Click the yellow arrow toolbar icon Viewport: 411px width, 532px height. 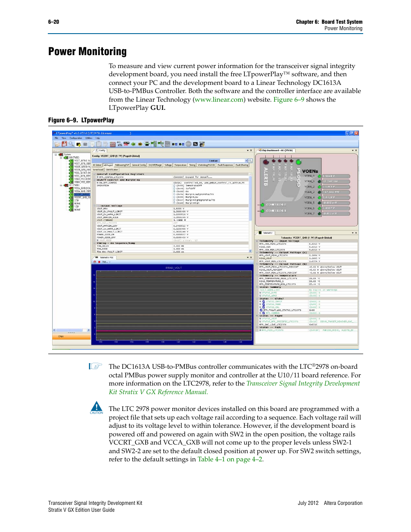click(x=140, y=144)
